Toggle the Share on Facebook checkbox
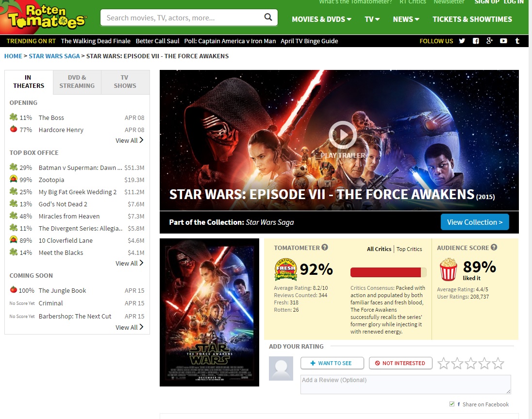Image resolution: width=532 pixels, height=419 pixels. coord(451,404)
